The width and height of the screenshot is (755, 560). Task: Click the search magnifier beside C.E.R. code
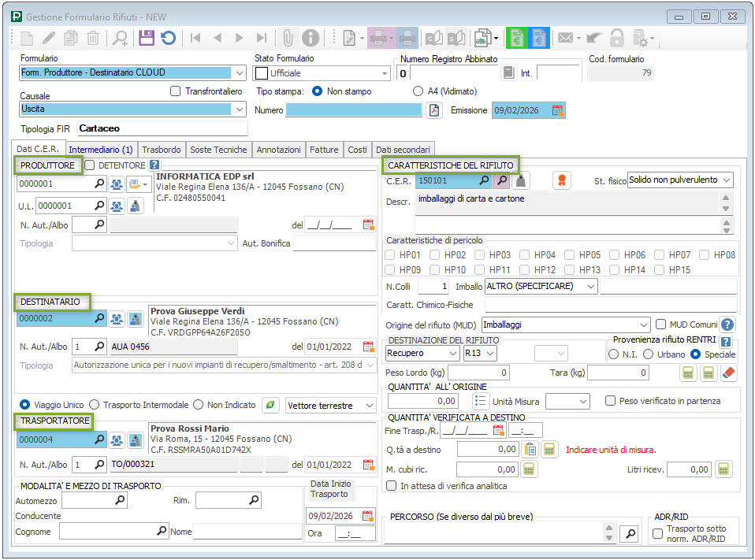484,180
